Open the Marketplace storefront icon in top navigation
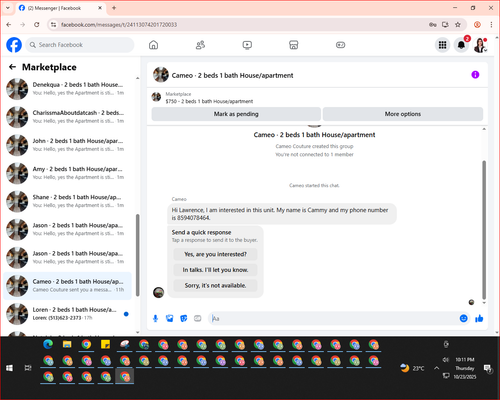The width and height of the screenshot is (500, 400). pos(294,45)
